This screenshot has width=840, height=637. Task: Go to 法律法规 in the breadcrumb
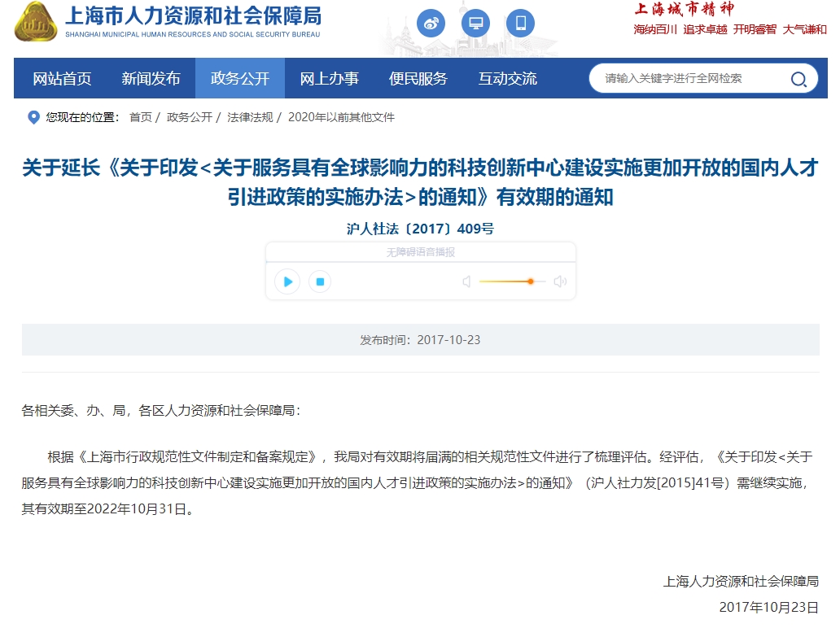pos(250,117)
